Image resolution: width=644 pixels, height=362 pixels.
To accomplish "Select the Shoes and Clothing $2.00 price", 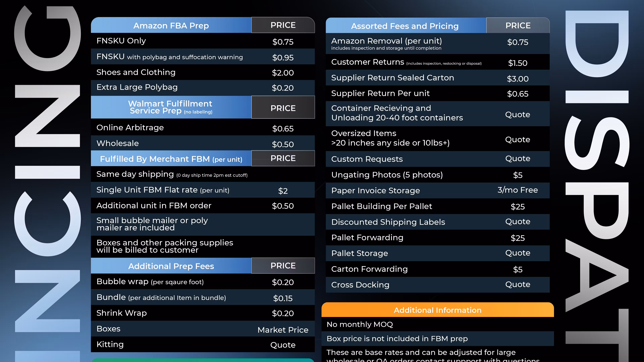I will [283, 73].
